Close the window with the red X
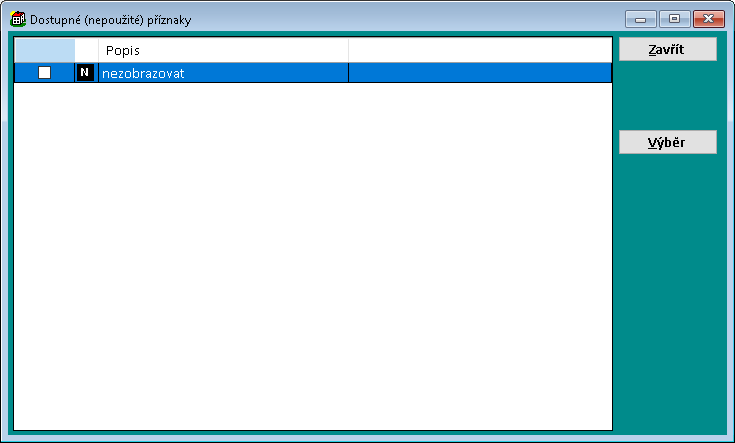The height and width of the screenshot is (443, 735). tap(708, 19)
